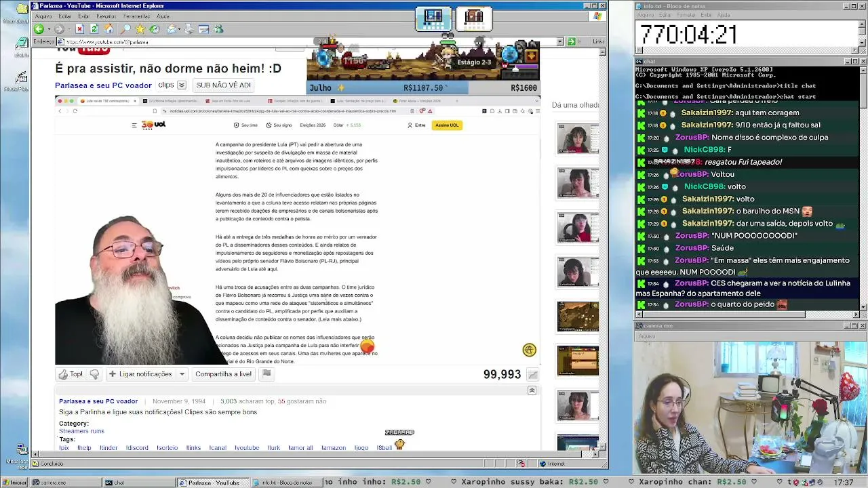Click the !youtube tag link
Screen dimensions: 868x488
pyautogui.click(x=247, y=448)
